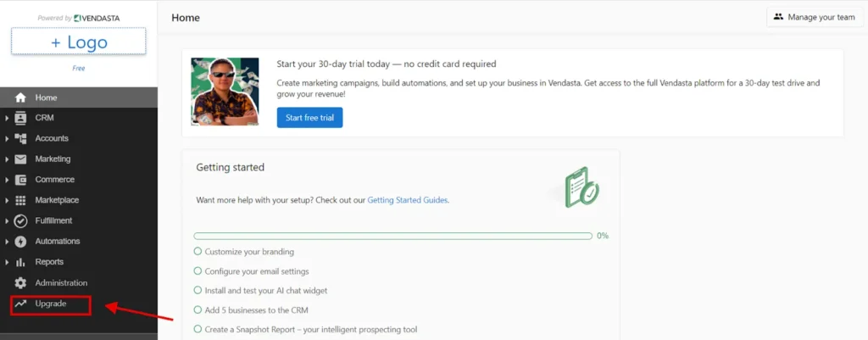Click the setup progress bar at 0%

point(393,236)
